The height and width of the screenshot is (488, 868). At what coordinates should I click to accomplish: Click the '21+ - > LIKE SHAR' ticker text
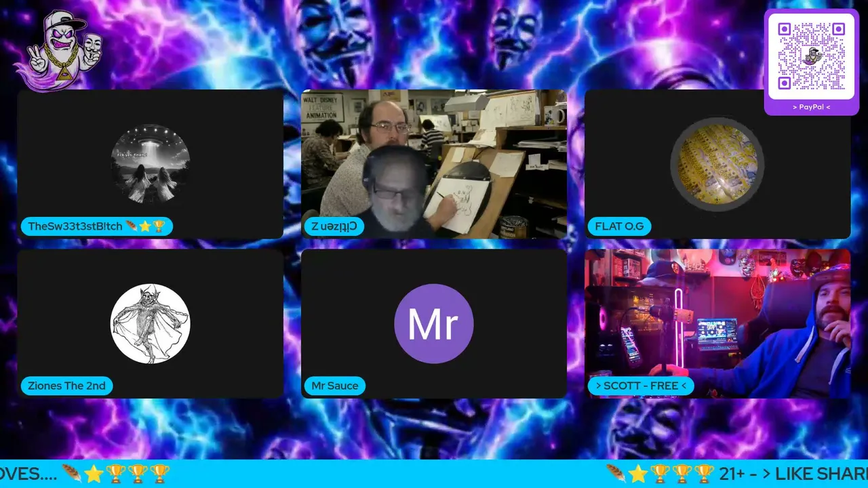(793, 473)
